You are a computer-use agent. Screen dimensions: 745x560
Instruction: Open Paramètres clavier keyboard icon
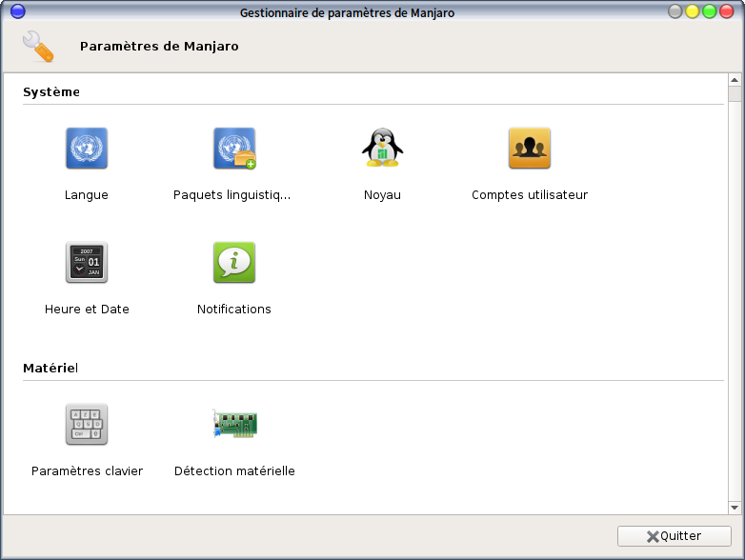pyautogui.click(x=87, y=424)
